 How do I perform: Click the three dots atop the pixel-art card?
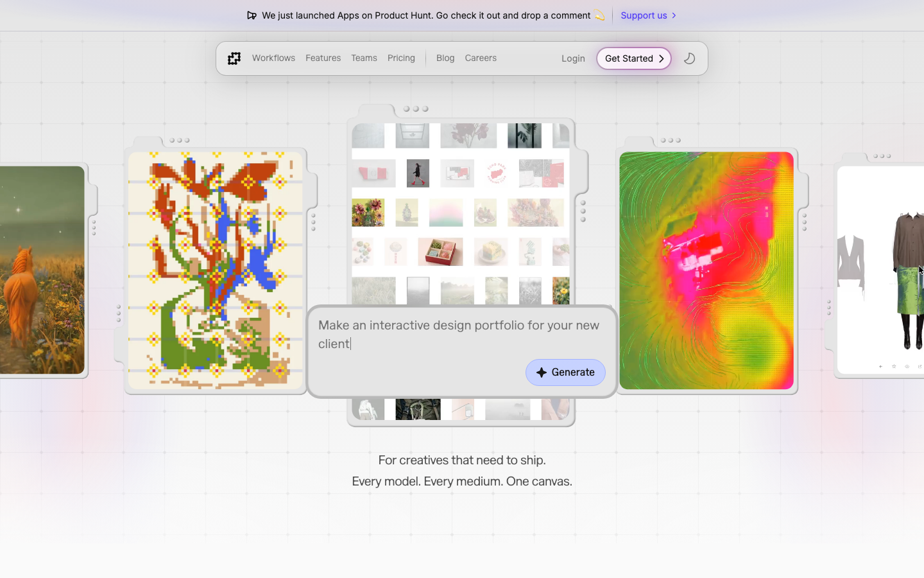tap(180, 140)
